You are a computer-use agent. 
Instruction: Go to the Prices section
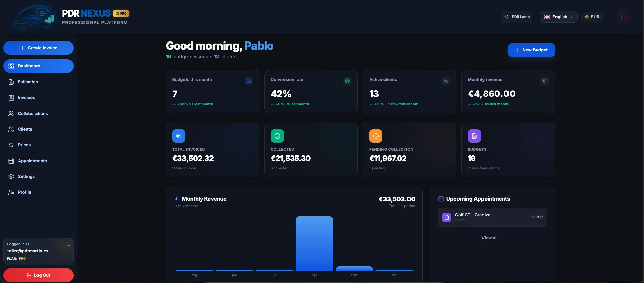[39, 145]
